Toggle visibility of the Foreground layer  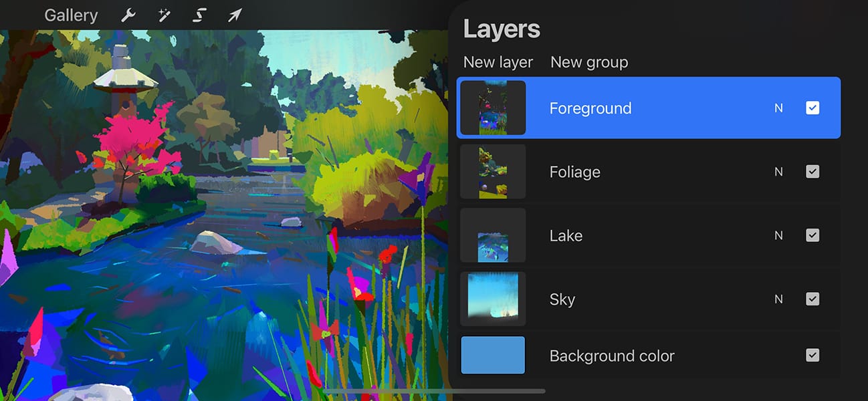812,108
